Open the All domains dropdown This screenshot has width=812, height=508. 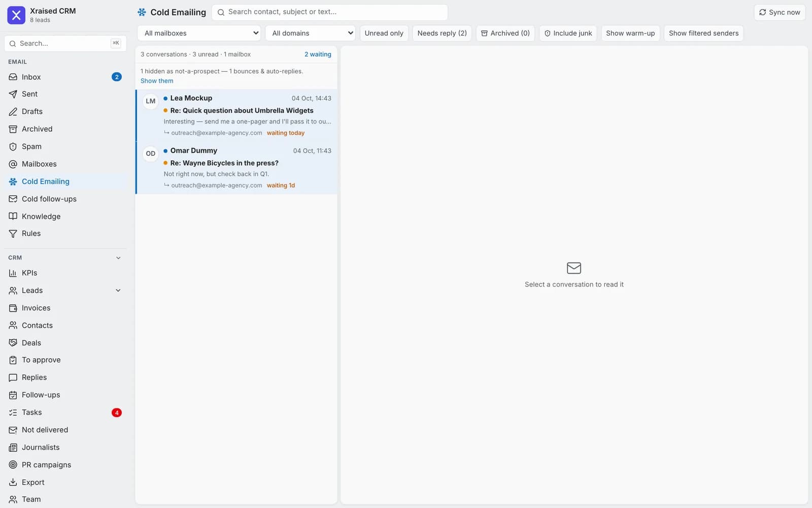[311, 34]
